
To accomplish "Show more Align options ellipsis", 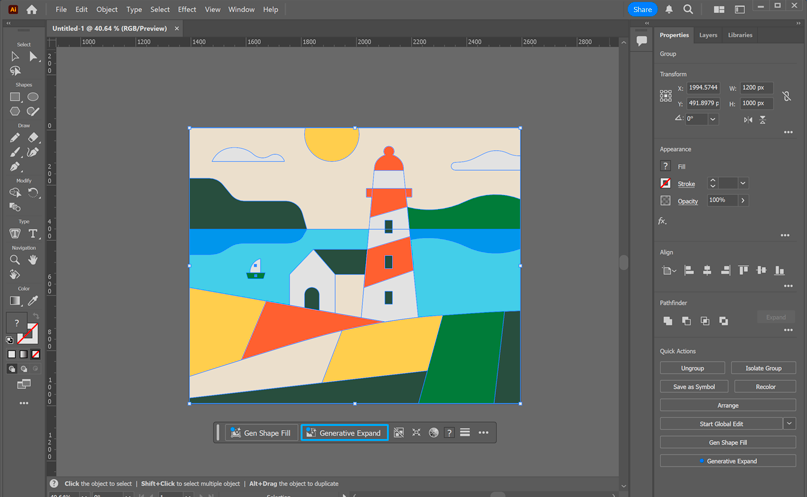I will (x=788, y=286).
